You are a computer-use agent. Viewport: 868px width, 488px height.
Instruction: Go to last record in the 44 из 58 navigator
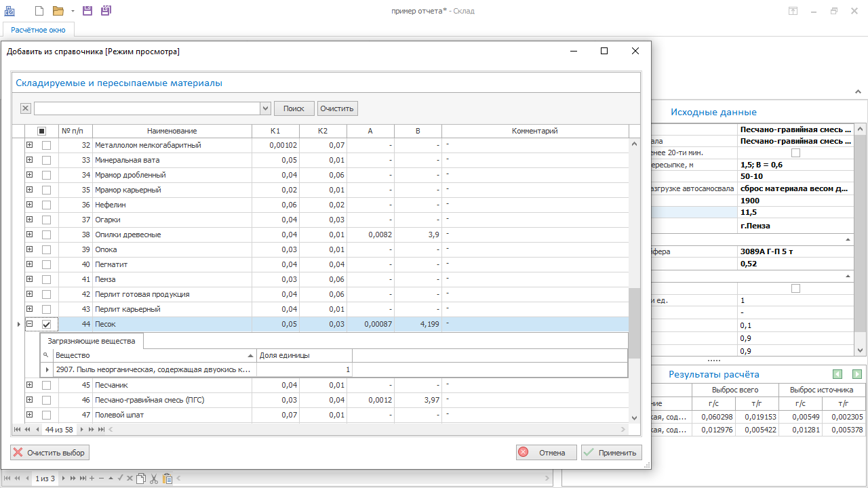tap(100, 430)
